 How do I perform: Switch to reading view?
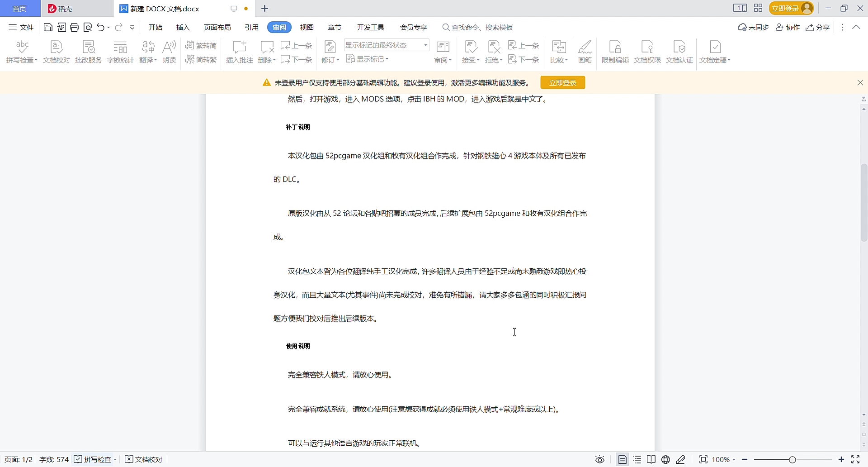[x=651, y=460]
